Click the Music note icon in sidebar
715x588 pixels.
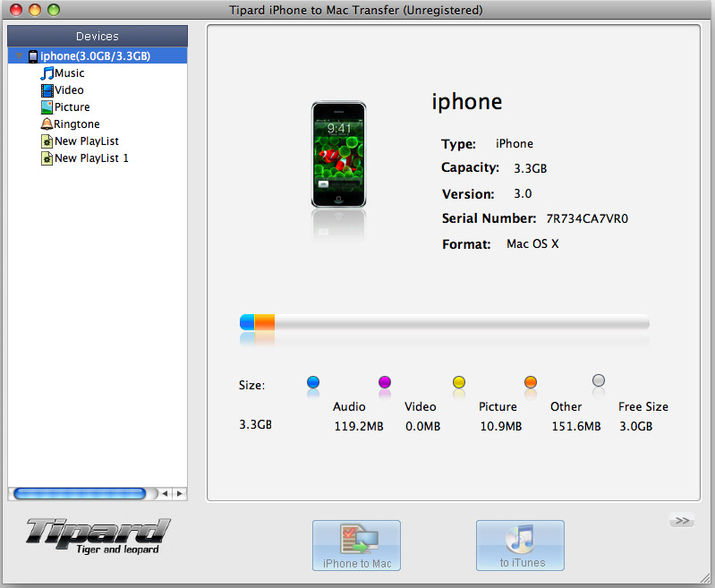pyautogui.click(x=47, y=73)
